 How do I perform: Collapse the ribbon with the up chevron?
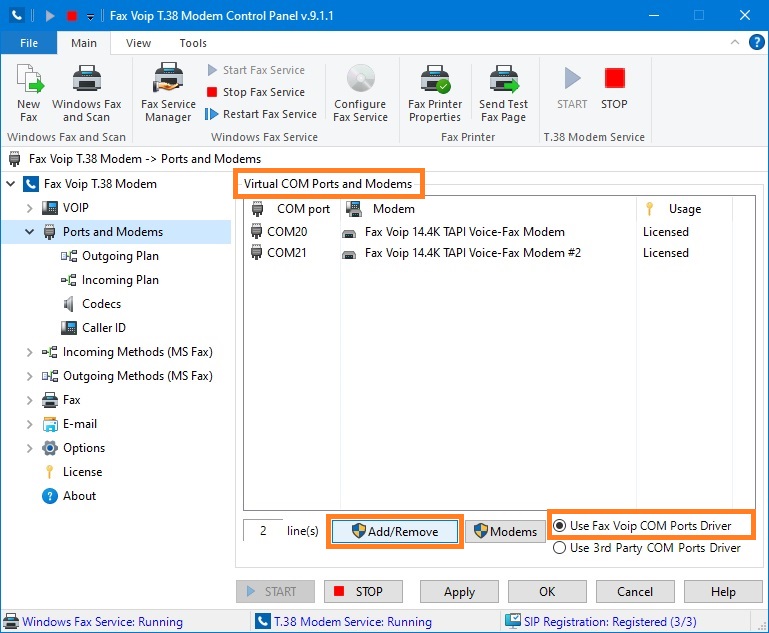[735, 42]
